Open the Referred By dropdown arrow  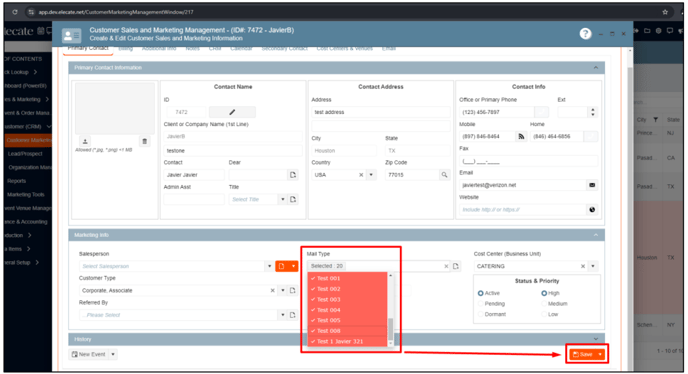coord(283,315)
